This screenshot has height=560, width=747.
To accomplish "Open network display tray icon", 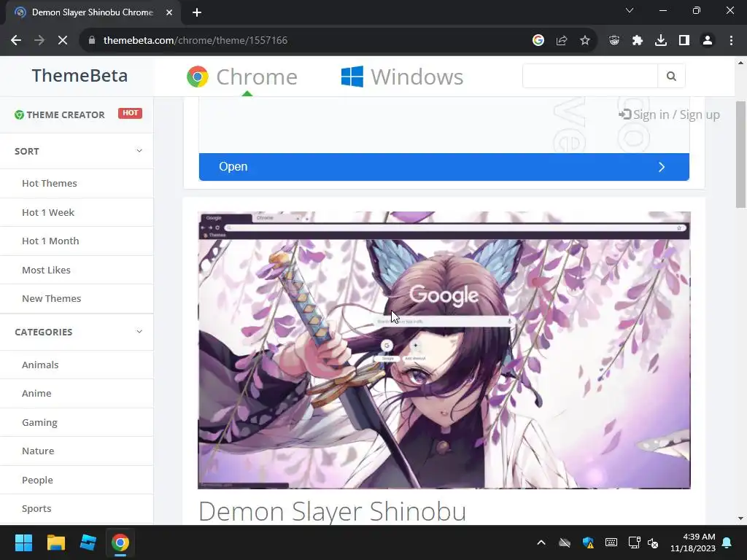I will click(634, 542).
